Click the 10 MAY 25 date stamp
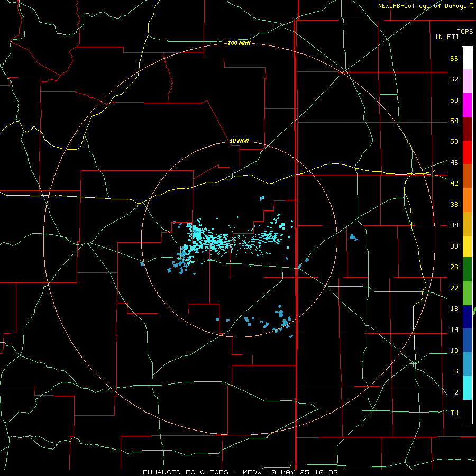Viewport: 476px width, 476px height. 288,472
